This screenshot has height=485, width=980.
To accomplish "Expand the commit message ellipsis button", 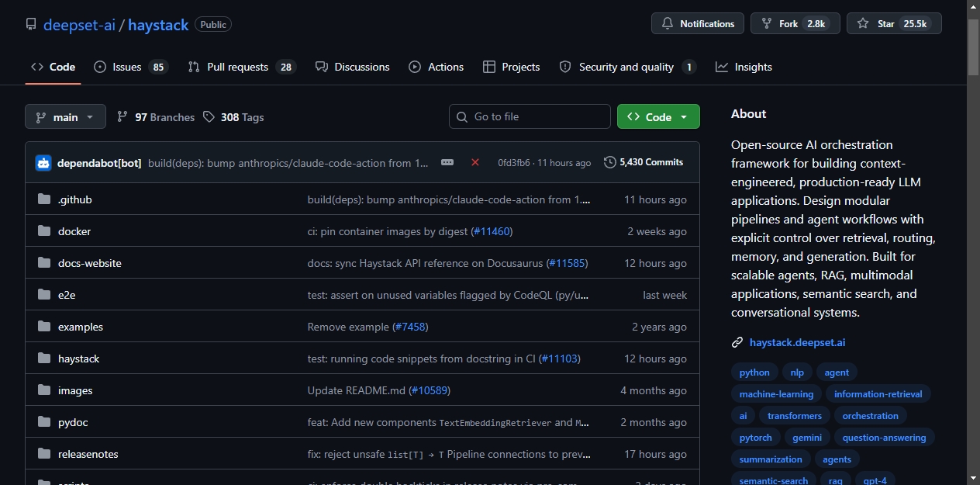I will (x=447, y=162).
